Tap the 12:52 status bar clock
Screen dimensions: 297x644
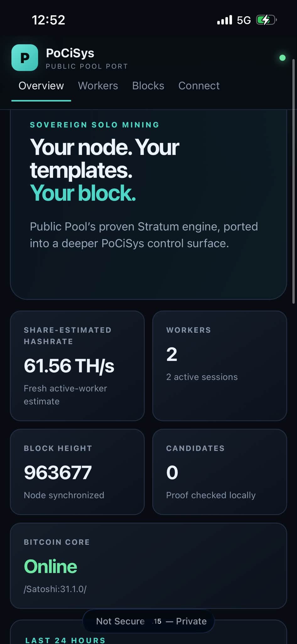(48, 20)
